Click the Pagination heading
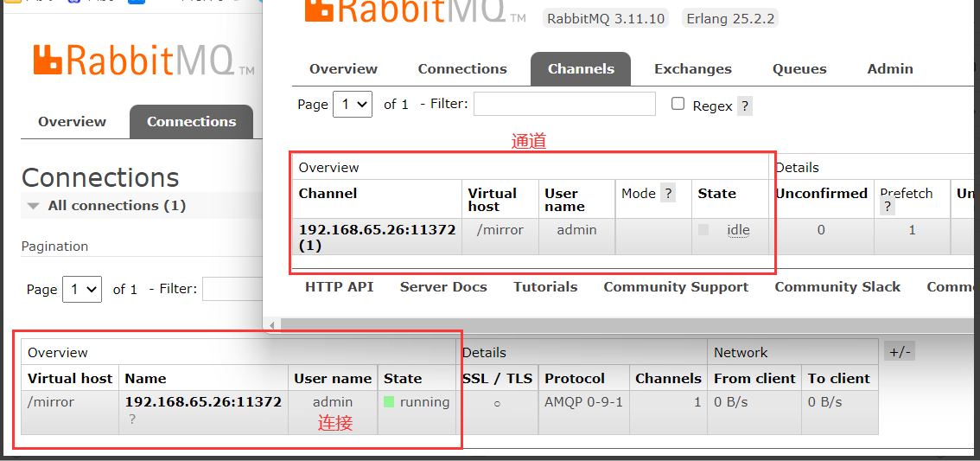This screenshot has width=980, height=461. [x=54, y=247]
